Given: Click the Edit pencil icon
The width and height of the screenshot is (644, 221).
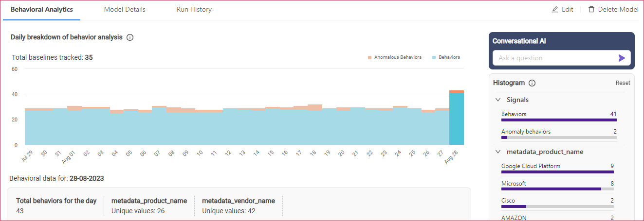Looking at the screenshot, I should point(555,10).
